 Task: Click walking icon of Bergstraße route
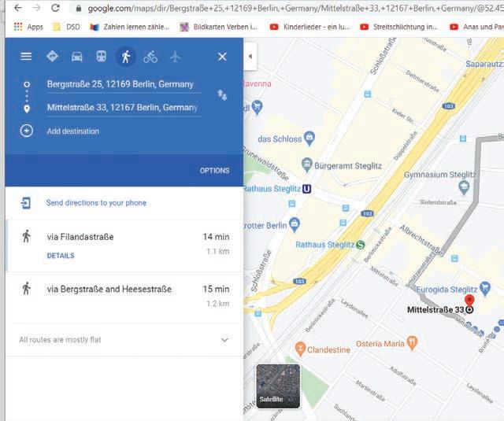point(26,288)
